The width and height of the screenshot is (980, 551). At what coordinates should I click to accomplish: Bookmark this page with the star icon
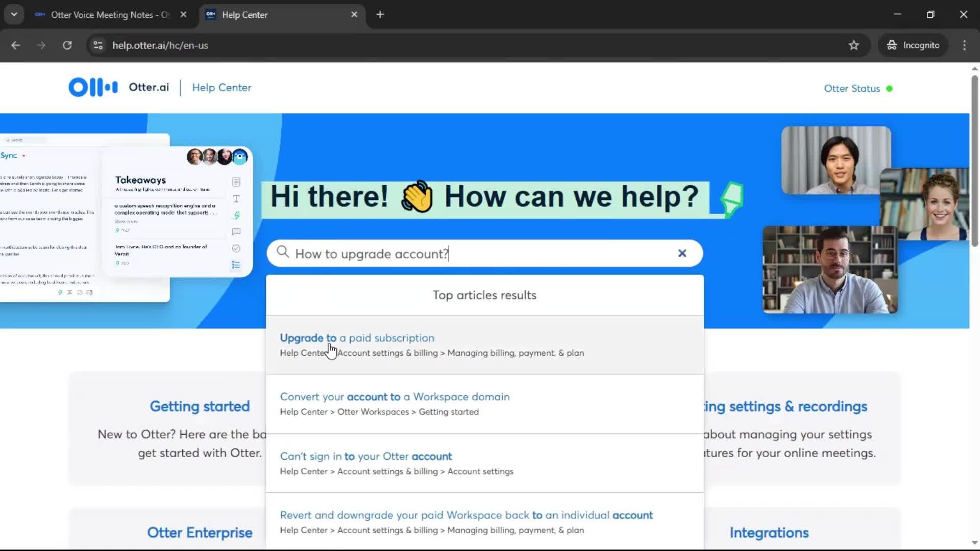coord(853,45)
